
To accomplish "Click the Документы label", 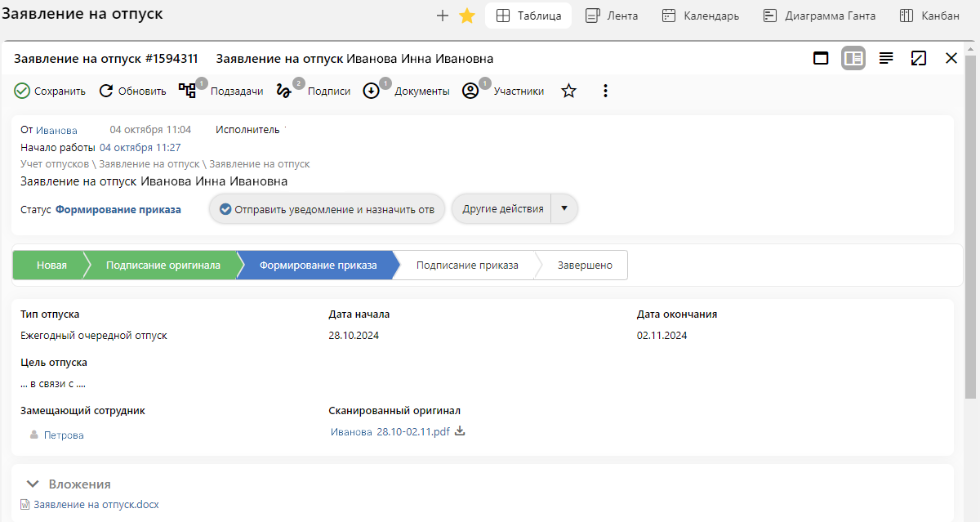I will coord(422,91).
